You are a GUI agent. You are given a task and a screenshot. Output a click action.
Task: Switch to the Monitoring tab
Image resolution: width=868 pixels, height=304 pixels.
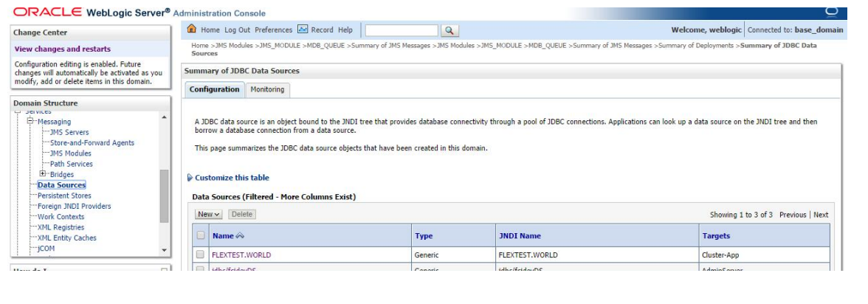point(267,89)
